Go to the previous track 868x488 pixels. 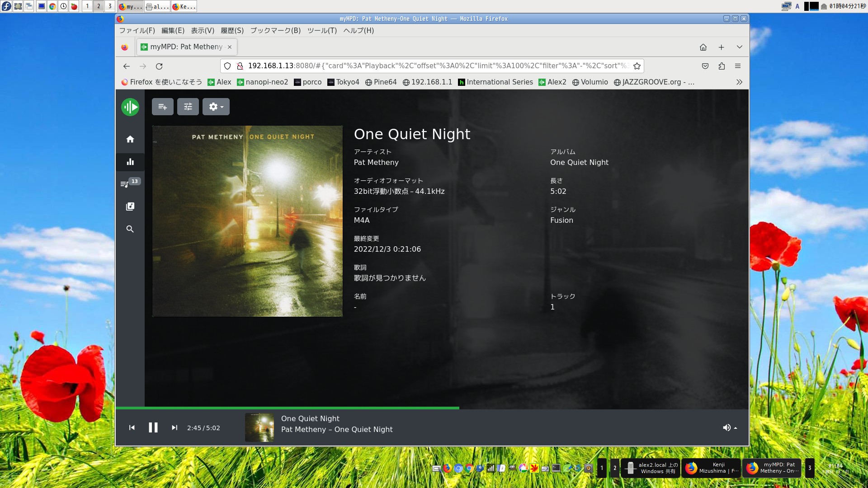tap(132, 427)
